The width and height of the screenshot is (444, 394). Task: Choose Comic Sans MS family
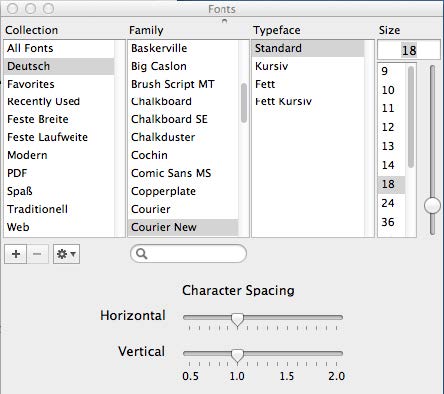tap(183, 173)
